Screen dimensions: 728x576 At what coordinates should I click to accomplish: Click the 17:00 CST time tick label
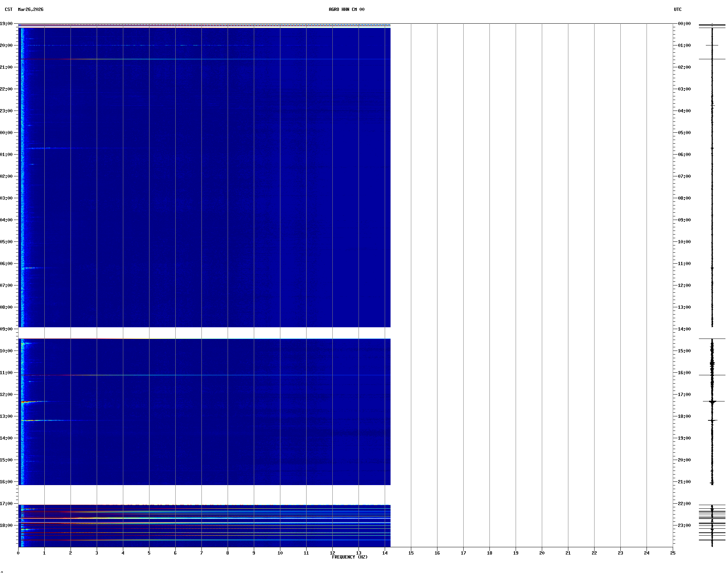click(x=6, y=504)
